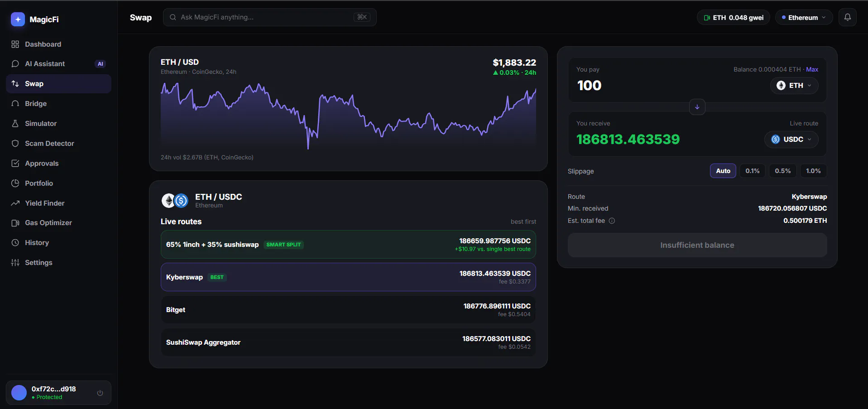Click the swap direction arrow button
The image size is (868, 409).
click(697, 107)
